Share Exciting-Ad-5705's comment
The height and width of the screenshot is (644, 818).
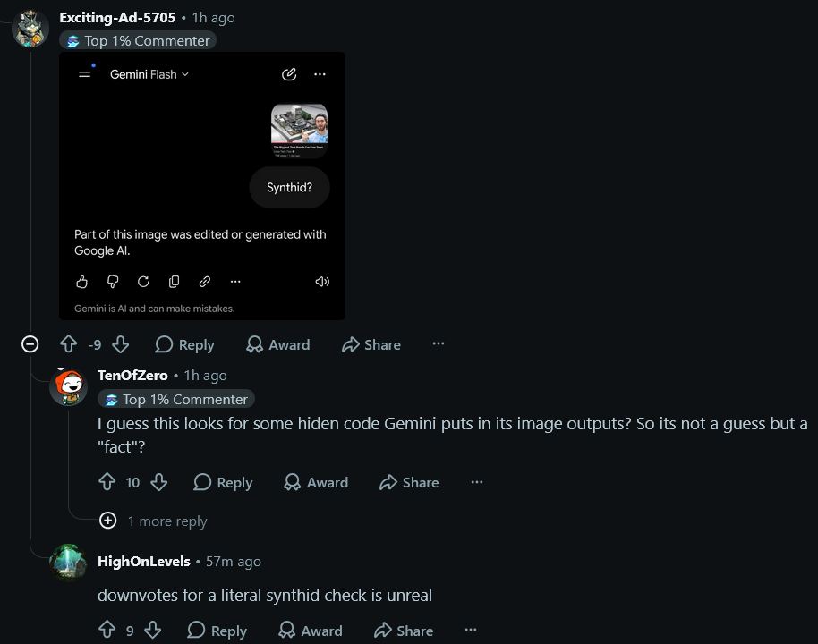(371, 344)
